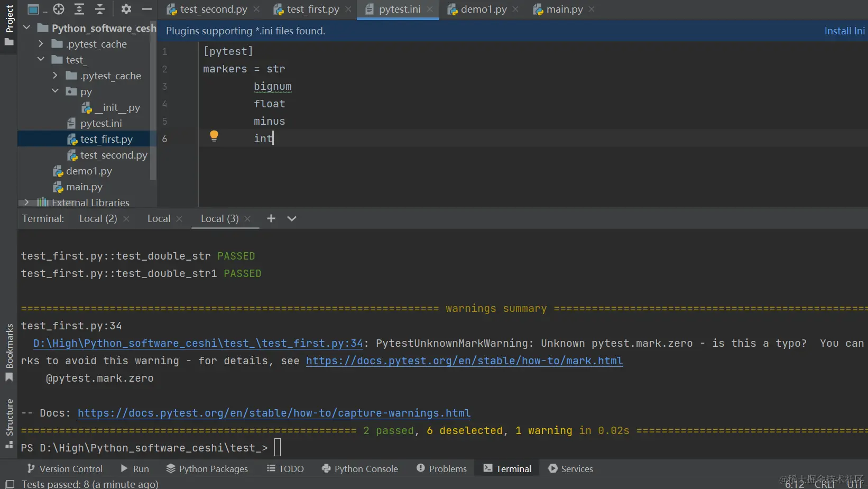Click 'Tests passed: 8' status message
This screenshot has width=868, height=489.
pos(90,484)
